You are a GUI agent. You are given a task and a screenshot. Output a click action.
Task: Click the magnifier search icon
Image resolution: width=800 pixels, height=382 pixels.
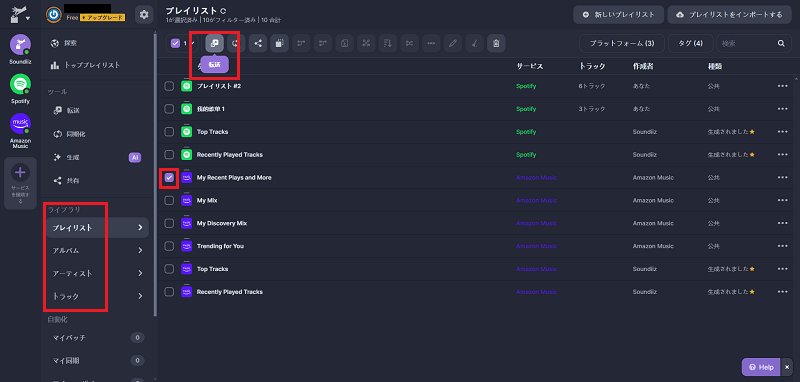click(781, 43)
